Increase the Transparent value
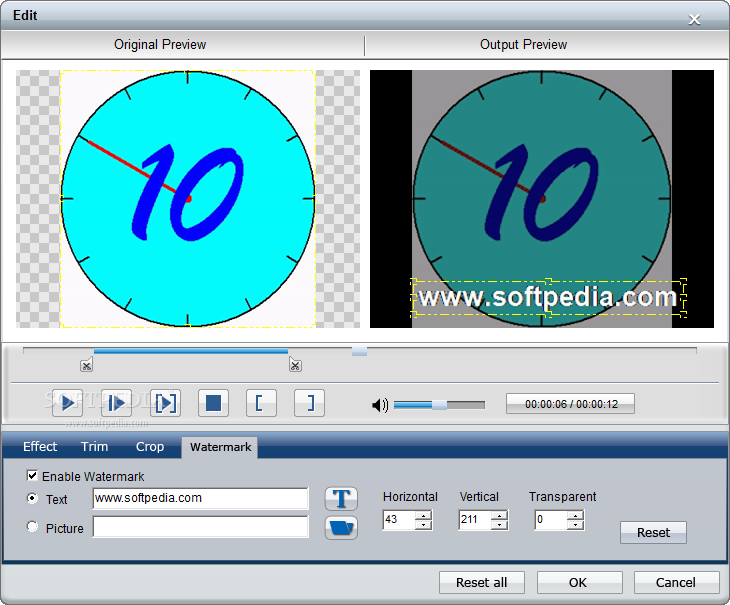Viewport: 730px width, 605px height. (575, 515)
